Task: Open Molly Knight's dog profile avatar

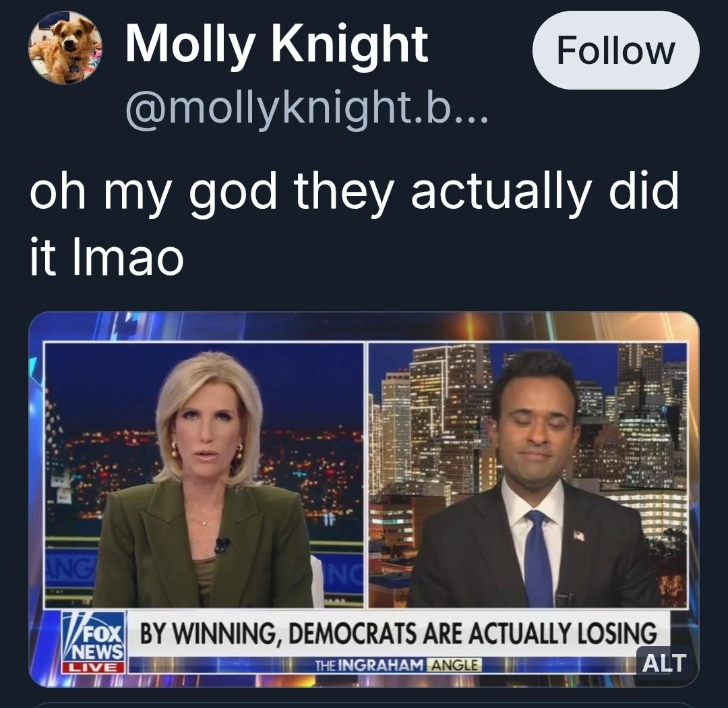Action: [65, 48]
